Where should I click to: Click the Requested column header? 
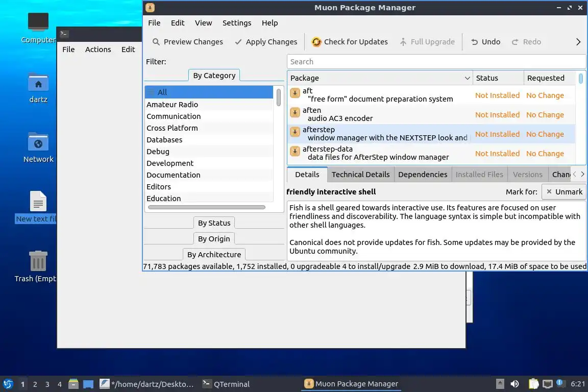[549, 78]
